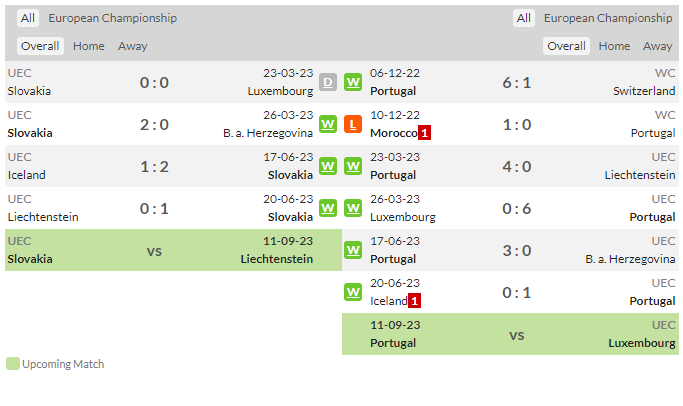The width and height of the screenshot is (683, 406).
Task: Select the right All filter
Action: 524,18
